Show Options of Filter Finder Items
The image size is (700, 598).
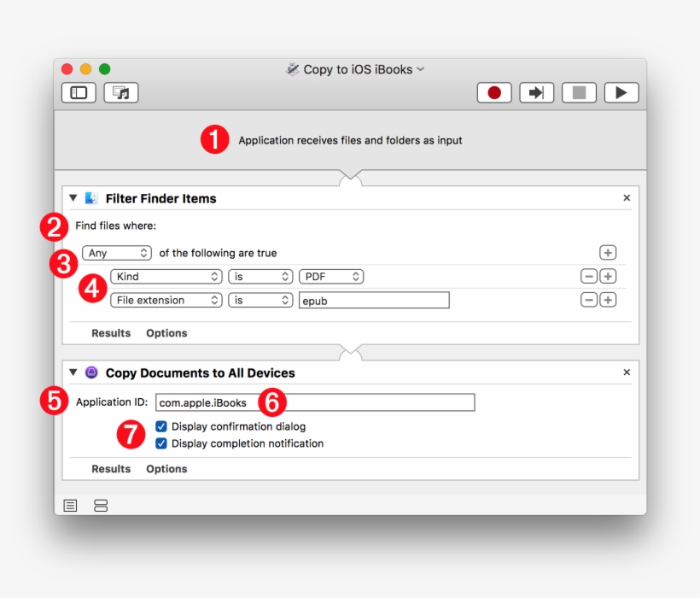(x=166, y=333)
